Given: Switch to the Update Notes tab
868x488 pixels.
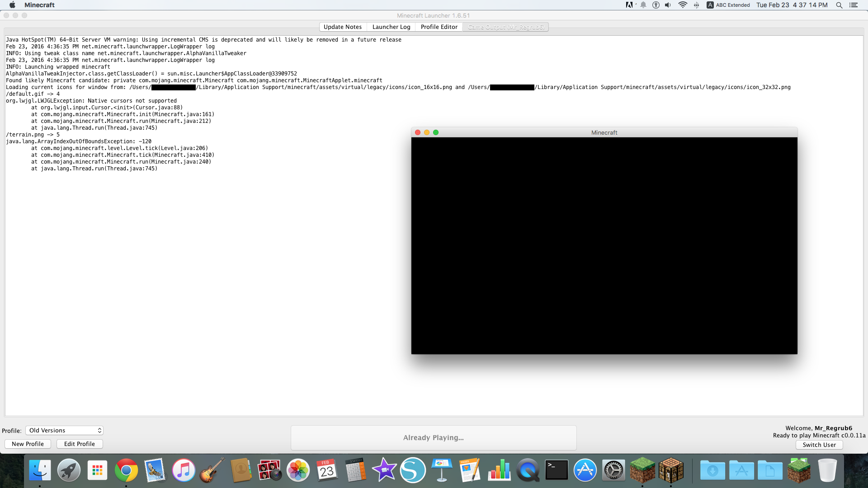Looking at the screenshot, I should tap(343, 27).
